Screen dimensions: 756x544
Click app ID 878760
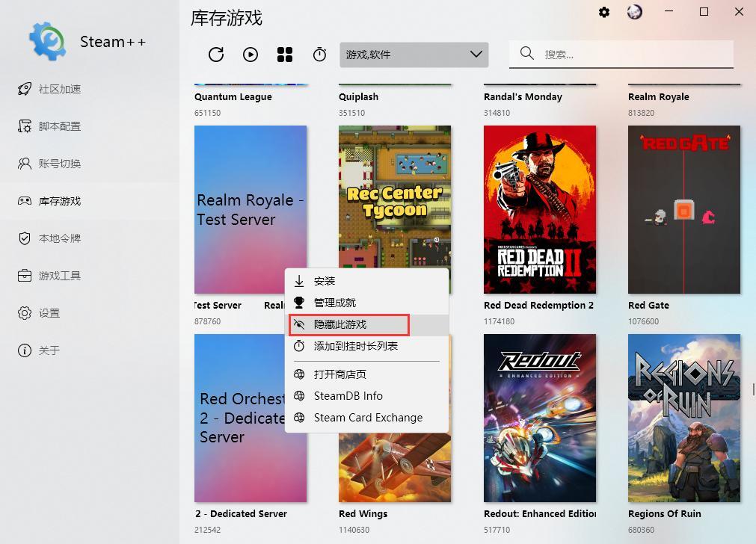click(207, 321)
